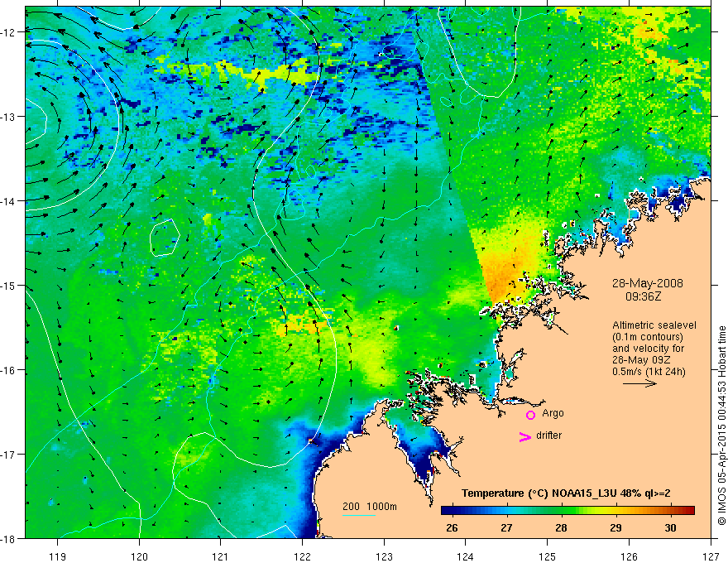Click the date text '28-May-2008'
728x563 pixels.
tap(647, 283)
